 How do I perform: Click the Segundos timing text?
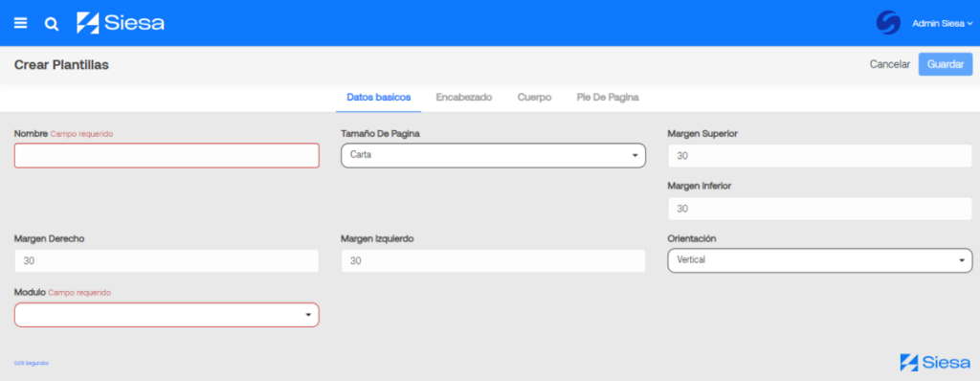pyautogui.click(x=32, y=363)
